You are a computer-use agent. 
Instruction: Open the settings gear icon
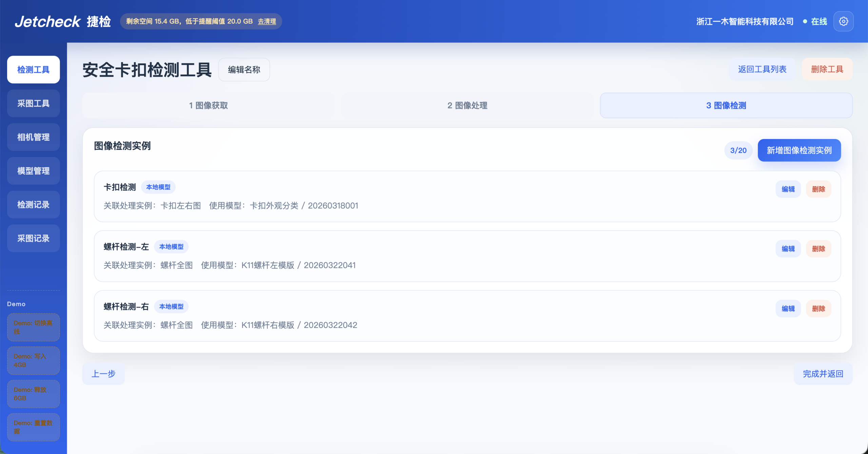(843, 21)
